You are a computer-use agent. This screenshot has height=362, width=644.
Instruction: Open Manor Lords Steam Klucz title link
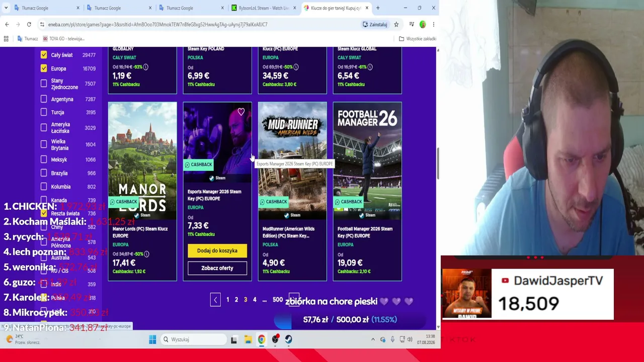(x=140, y=232)
